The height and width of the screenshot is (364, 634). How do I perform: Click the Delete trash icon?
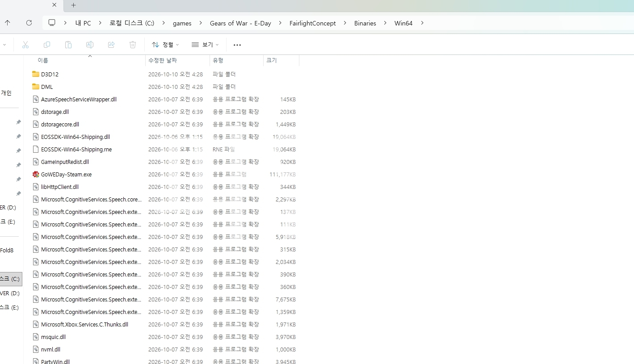(133, 45)
